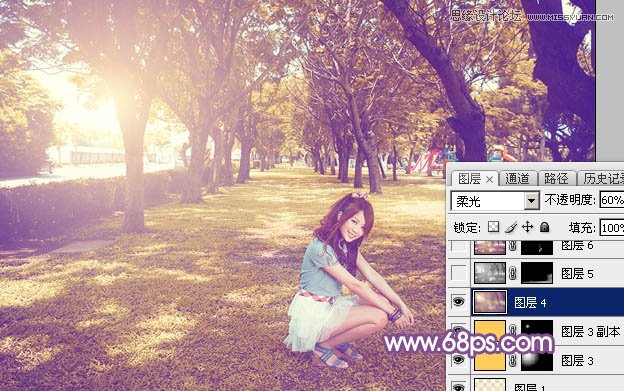Screen dimensions: 624x391
Task: Click the 填充 100% input field
Action: (612, 228)
